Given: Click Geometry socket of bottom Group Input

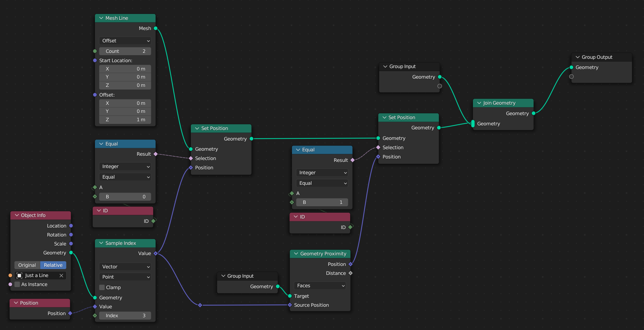Looking at the screenshot, I should [x=278, y=286].
